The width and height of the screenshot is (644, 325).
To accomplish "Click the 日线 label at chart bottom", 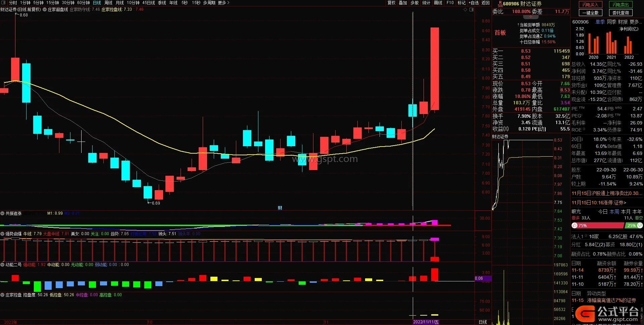I will click(483, 322).
